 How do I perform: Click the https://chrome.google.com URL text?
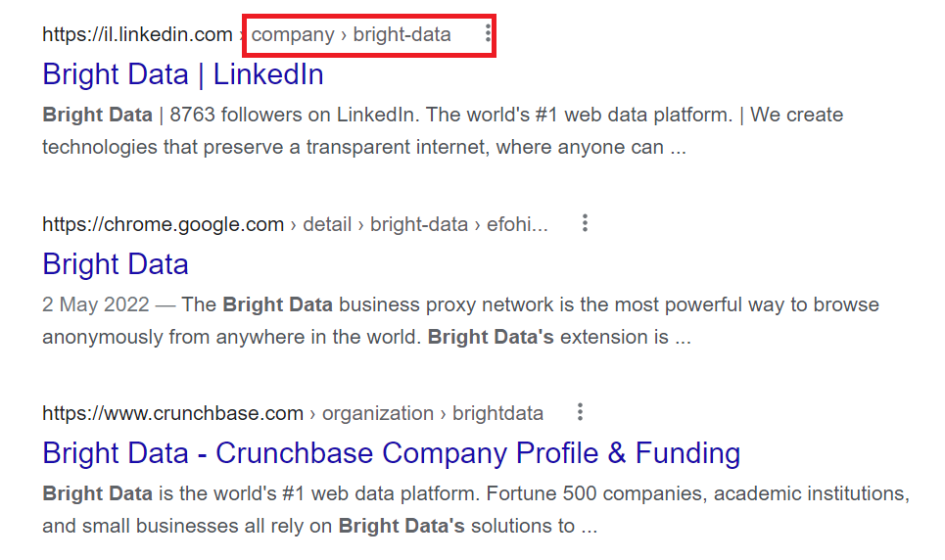click(x=163, y=224)
